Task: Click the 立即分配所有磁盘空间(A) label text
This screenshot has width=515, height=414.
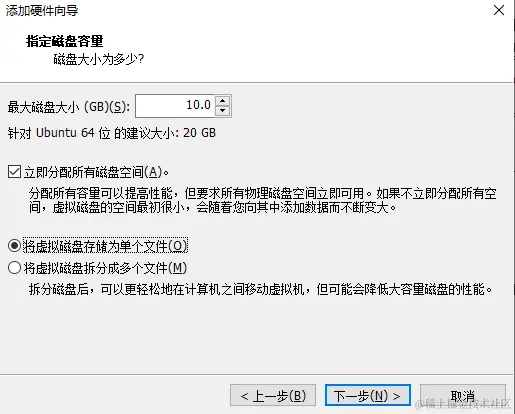Action: click(96, 172)
